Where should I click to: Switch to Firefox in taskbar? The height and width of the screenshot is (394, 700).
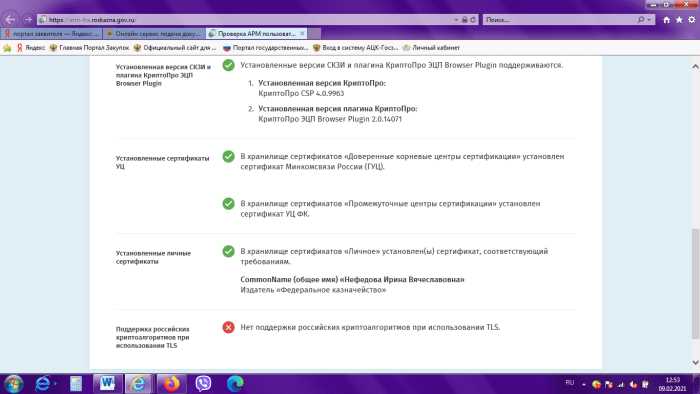171,384
